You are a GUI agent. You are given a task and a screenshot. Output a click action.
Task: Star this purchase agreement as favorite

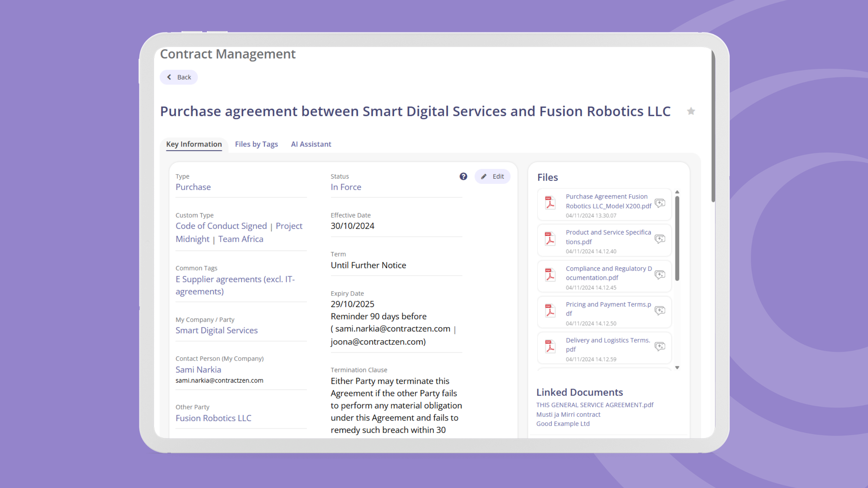point(691,111)
